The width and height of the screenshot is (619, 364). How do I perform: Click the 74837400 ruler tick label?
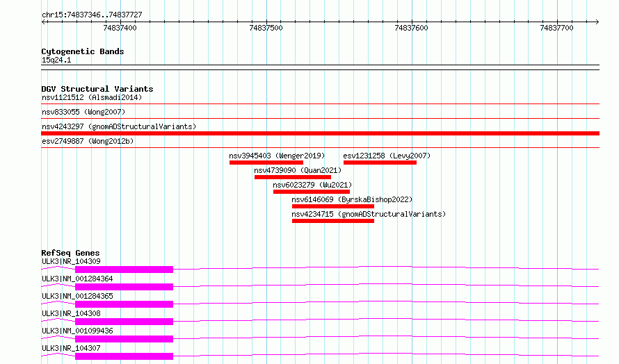click(x=120, y=28)
